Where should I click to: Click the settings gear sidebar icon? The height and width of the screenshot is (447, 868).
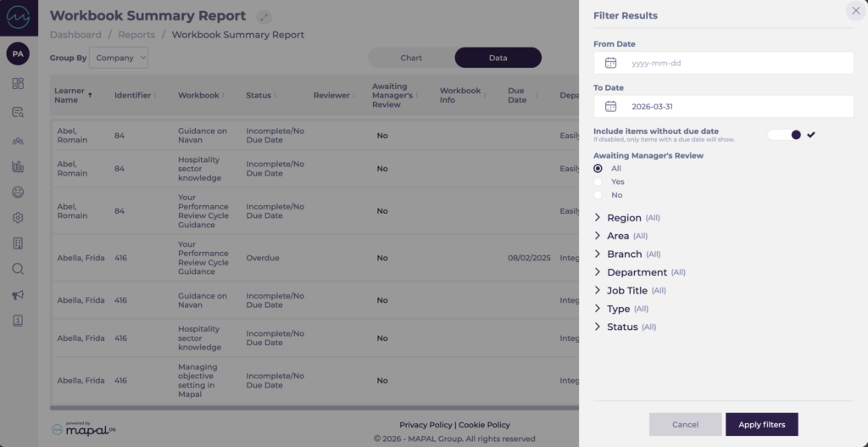[18, 218]
